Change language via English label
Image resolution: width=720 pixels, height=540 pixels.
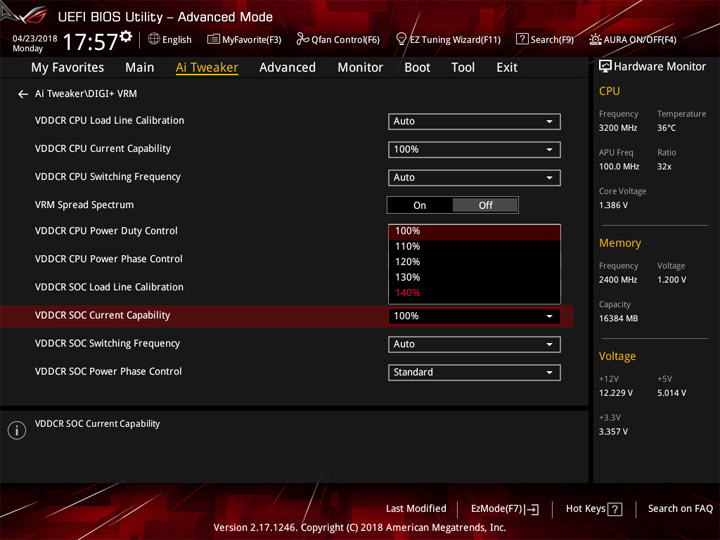[177, 40]
